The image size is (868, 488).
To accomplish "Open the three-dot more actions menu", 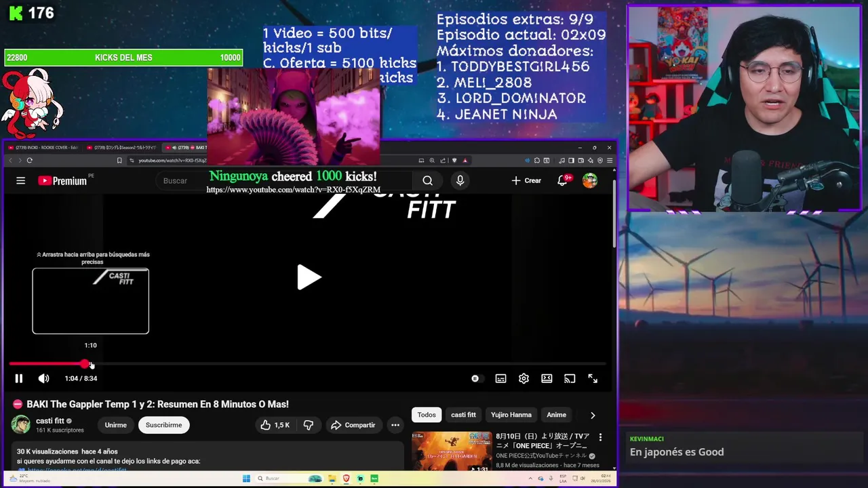I will point(395,425).
